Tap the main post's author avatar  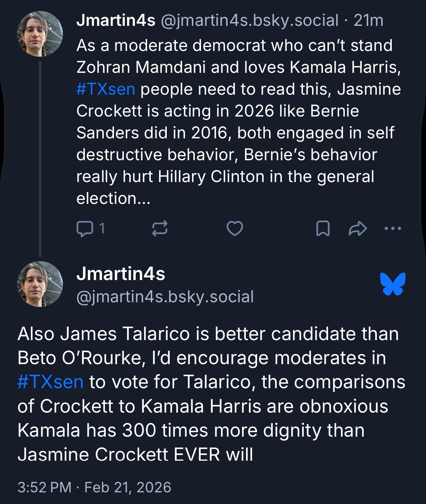pyautogui.click(x=40, y=284)
